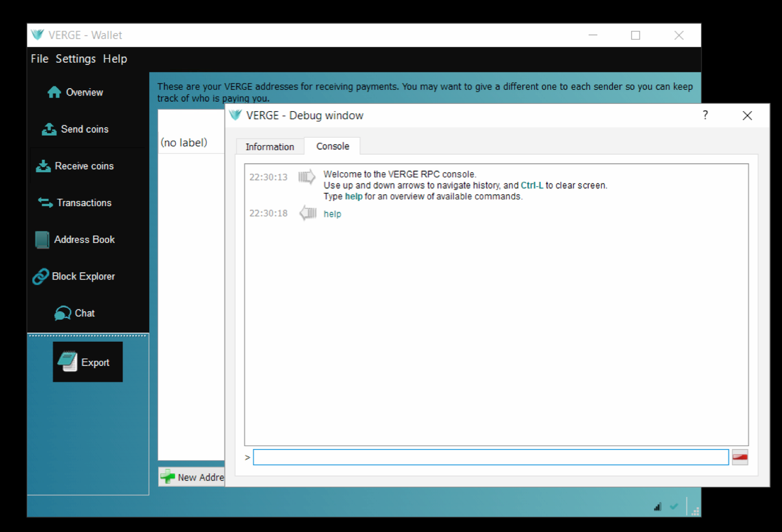This screenshot has height=532, width=782.
Task: Open the Receive coins page
Action: tap(75, 166)
